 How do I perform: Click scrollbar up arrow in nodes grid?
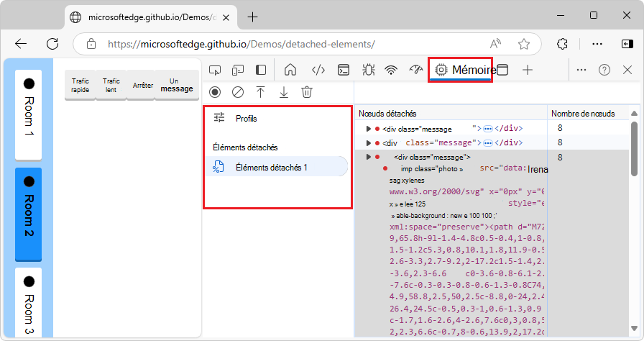click(634, 114)
